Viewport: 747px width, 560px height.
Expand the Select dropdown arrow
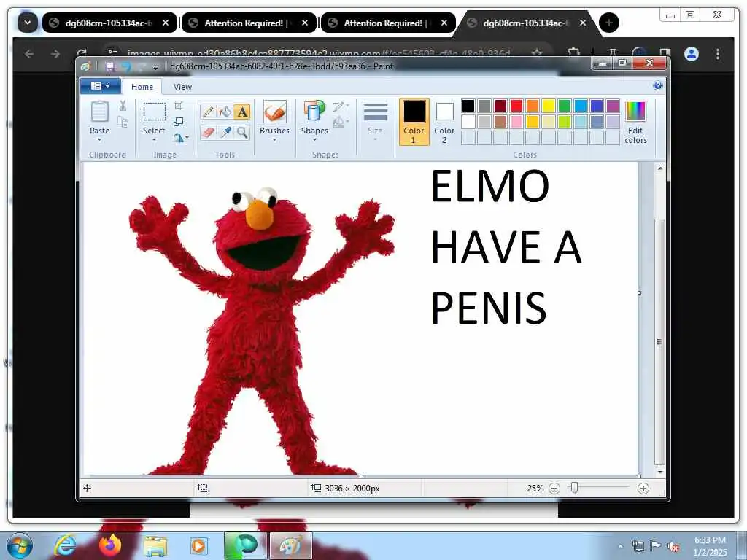point(155,140)
